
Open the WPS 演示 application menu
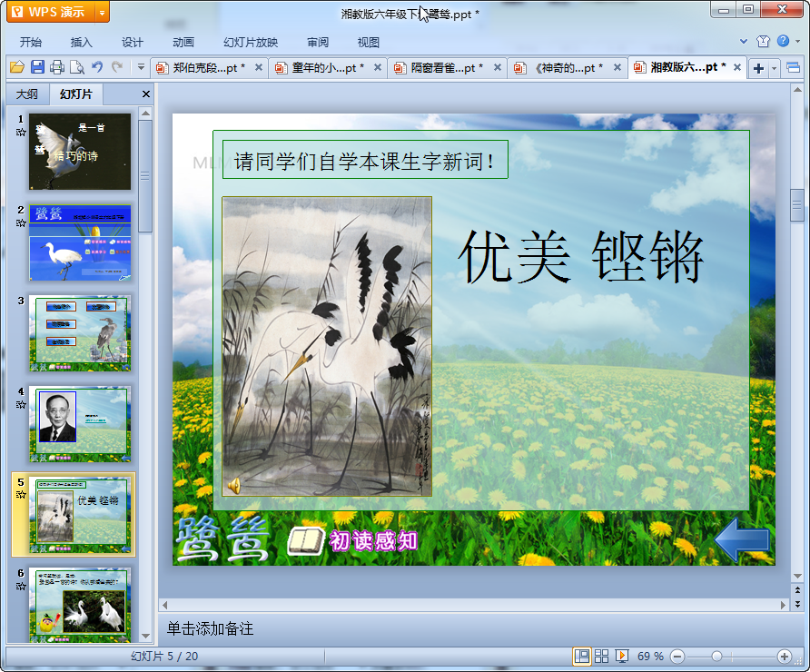(51, 12)
